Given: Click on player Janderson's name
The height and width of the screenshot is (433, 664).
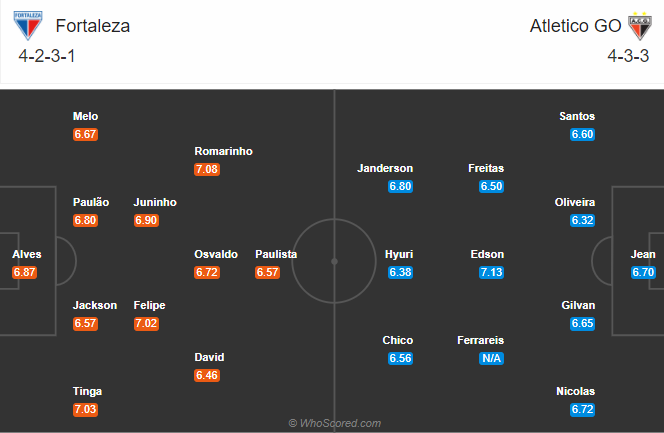Looking at the screenshot, I should click(385, 168).
